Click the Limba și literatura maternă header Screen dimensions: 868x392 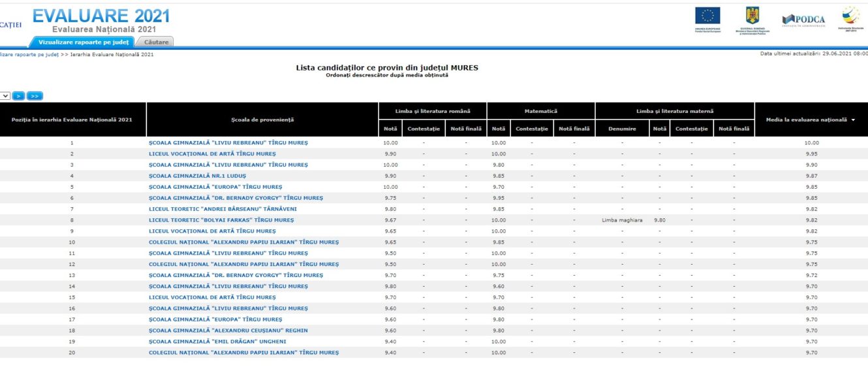click(675, 111)
